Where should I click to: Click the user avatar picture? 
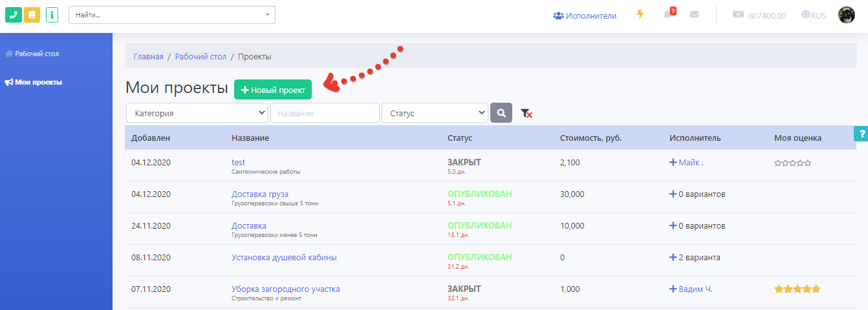847,15
